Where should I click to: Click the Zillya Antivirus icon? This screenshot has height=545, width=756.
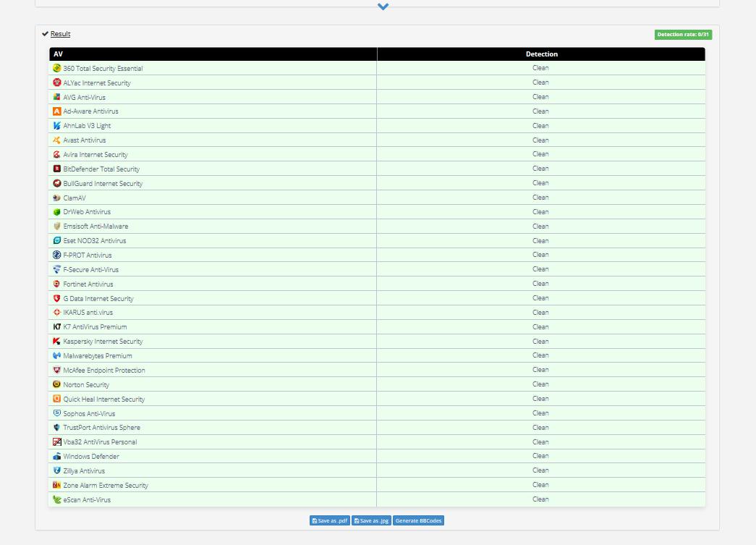click(x=57, y=470)
